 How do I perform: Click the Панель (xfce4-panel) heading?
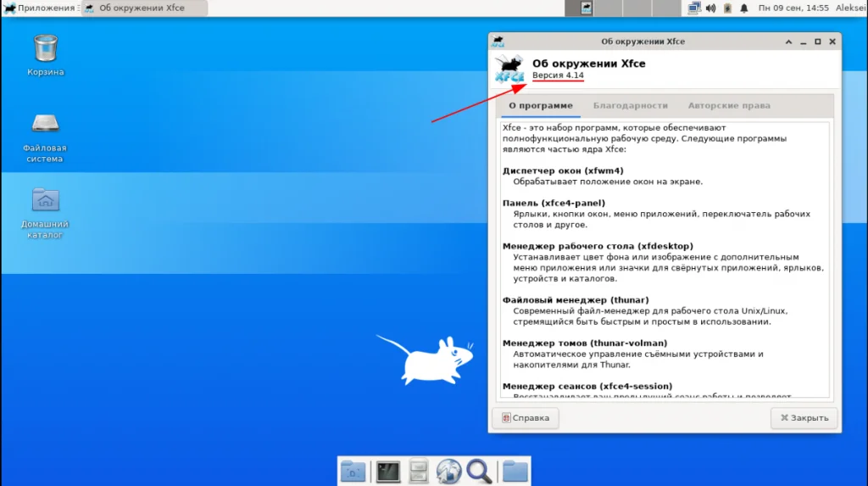(x=554, y=203)
